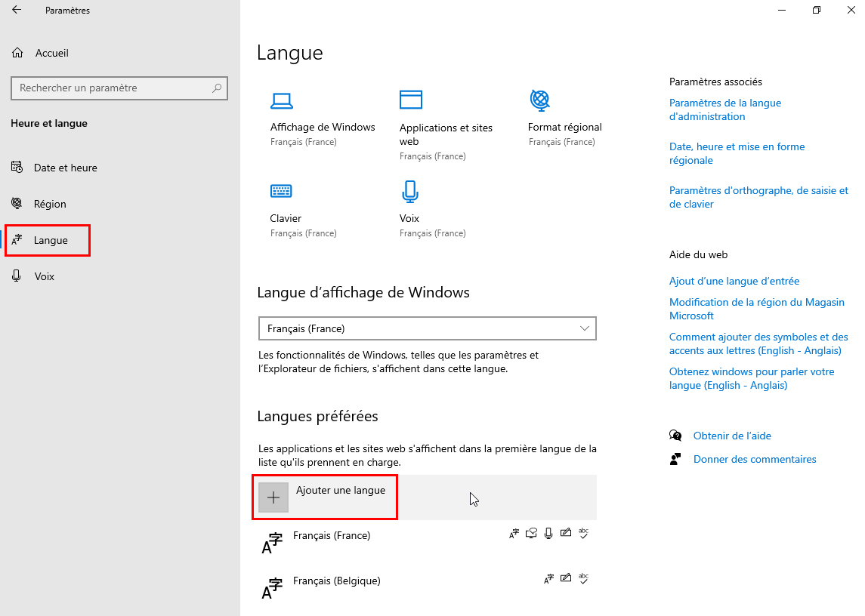Open the Clavier keyboard icon
Screen dimensions: 865x616
(281, 191)
